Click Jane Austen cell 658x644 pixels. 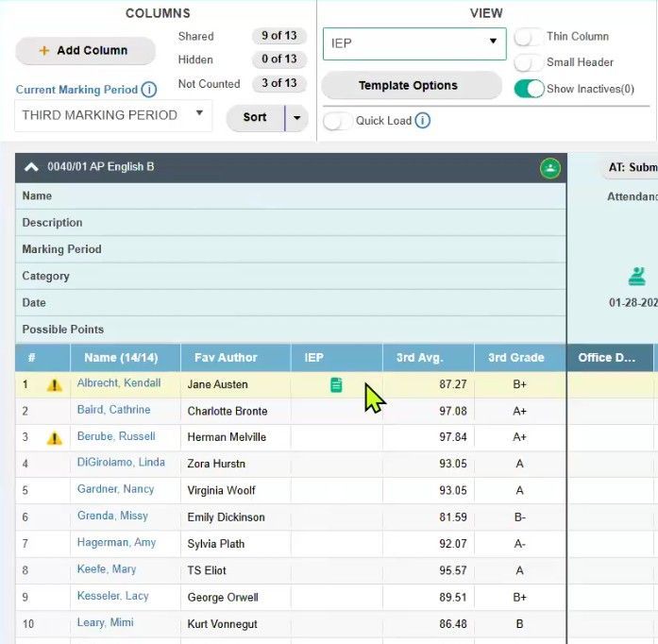click(235, 384)
